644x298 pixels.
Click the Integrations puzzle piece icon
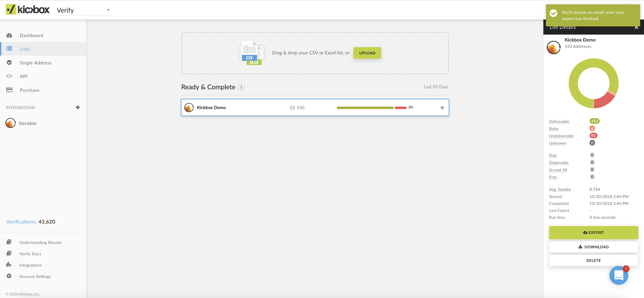click(x=9, y=265)
